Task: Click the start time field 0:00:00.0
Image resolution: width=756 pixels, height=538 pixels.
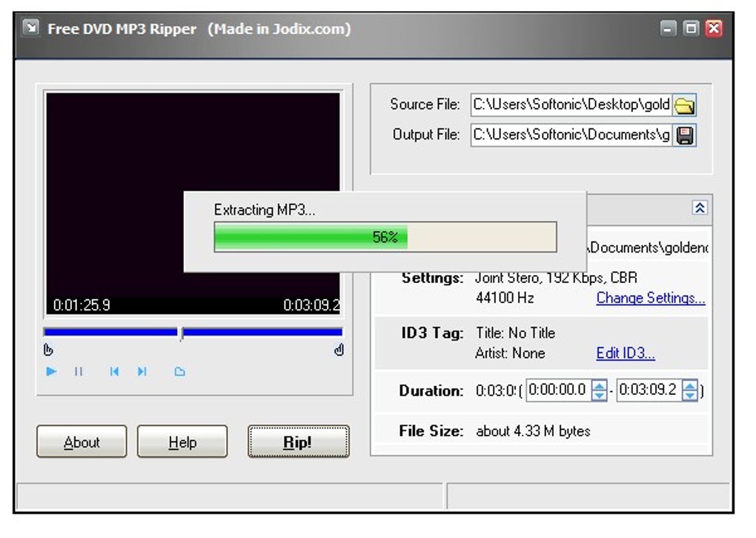Action: click(x=558, y=390)
